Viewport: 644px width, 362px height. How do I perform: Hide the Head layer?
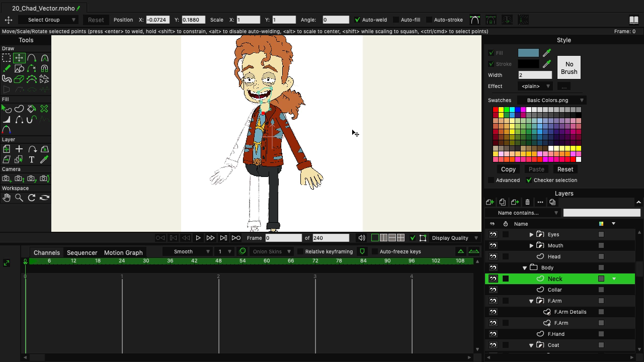pyautogui.click(x=493, y=256)
